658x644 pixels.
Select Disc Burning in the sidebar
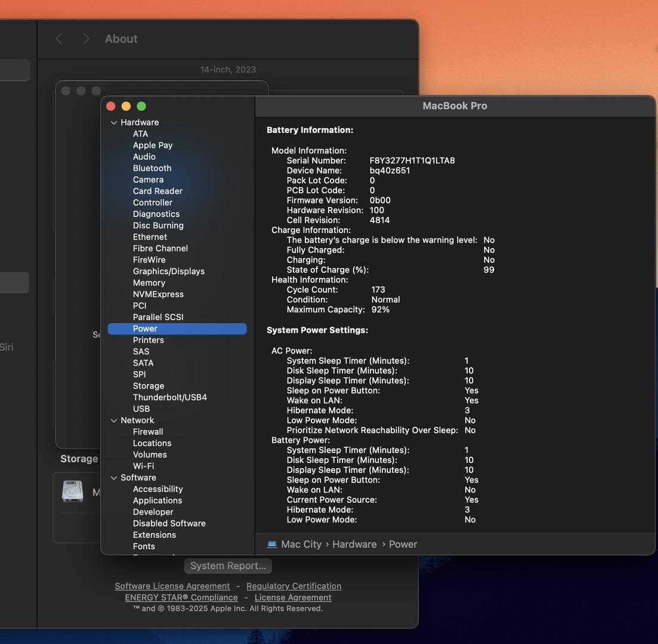(158, 225)
